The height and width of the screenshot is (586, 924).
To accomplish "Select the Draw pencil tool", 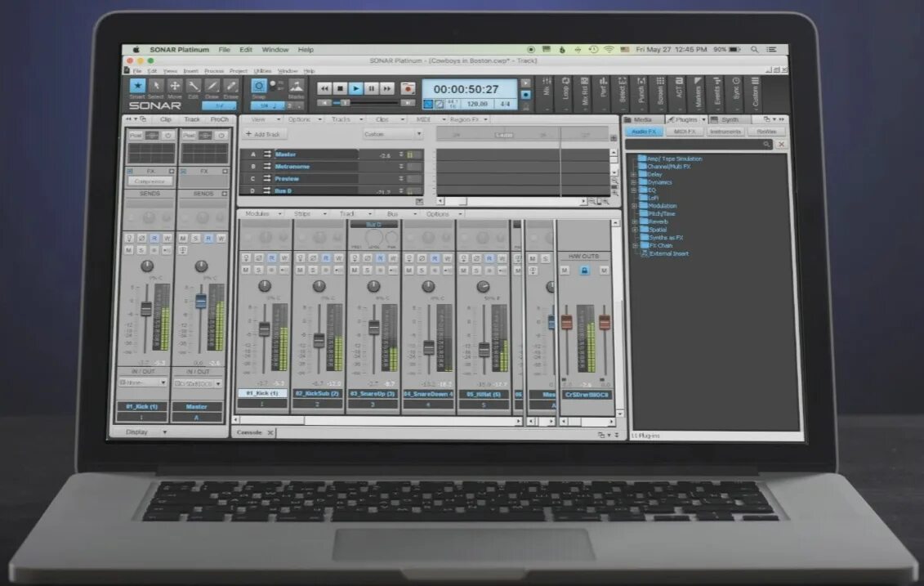I will pyautogui.click(x=212, y=86).
